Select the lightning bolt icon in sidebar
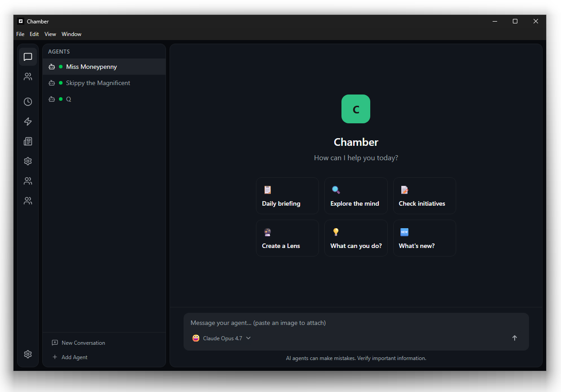This screenshot has width=561, height=392. tap(28, 122)
